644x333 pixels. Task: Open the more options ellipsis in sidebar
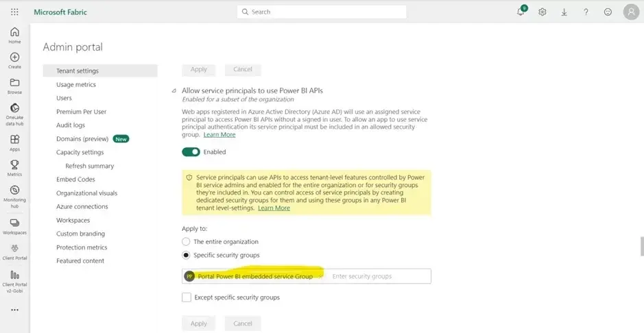pyautogui.click(x=15, y=310)
